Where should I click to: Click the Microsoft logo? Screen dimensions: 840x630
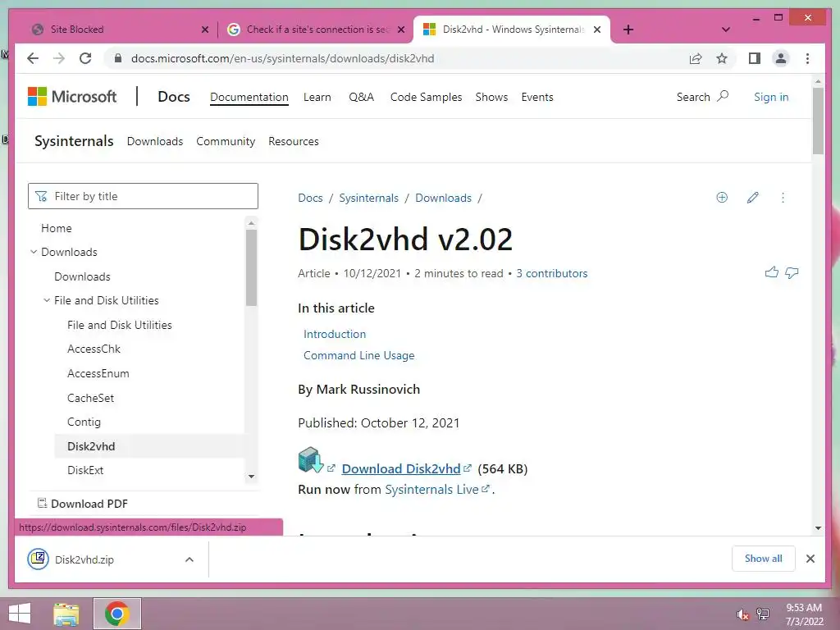[x=72, y=97]
